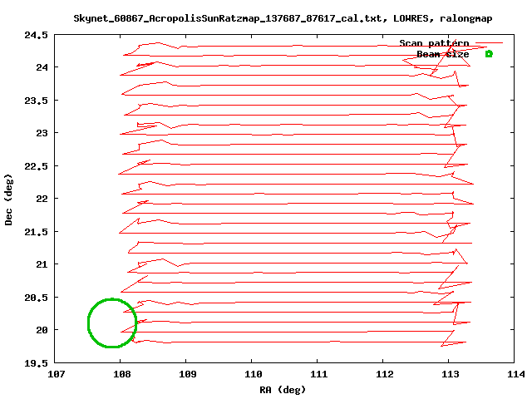Click the 22 y-axis tick label
The width and height of the screenshot is (532, 399).
(x=42, y=199)
